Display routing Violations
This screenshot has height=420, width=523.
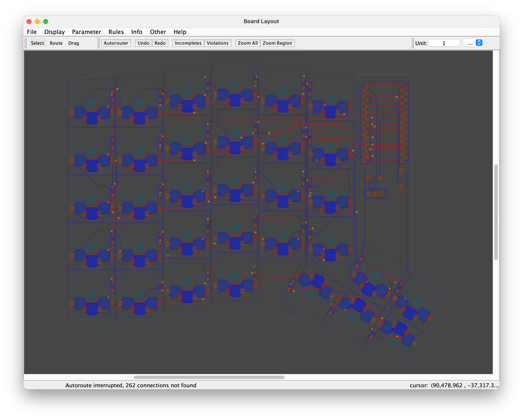coord(218,43)
